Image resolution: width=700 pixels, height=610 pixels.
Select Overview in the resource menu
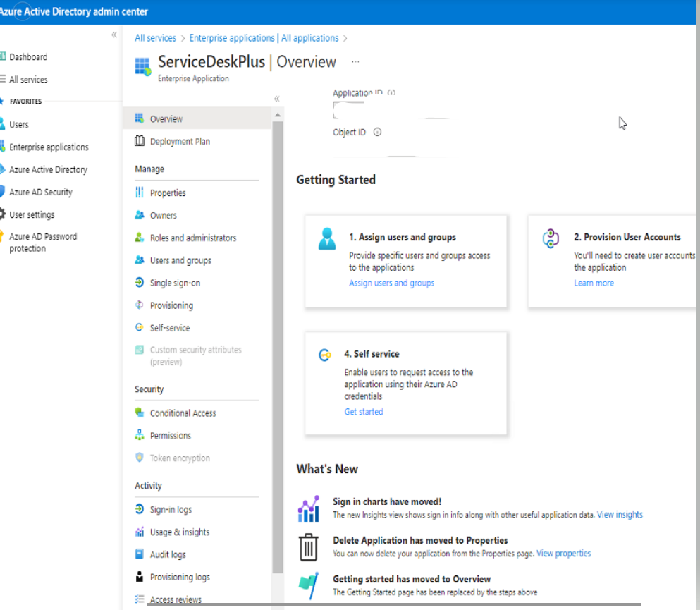(197, 118)
